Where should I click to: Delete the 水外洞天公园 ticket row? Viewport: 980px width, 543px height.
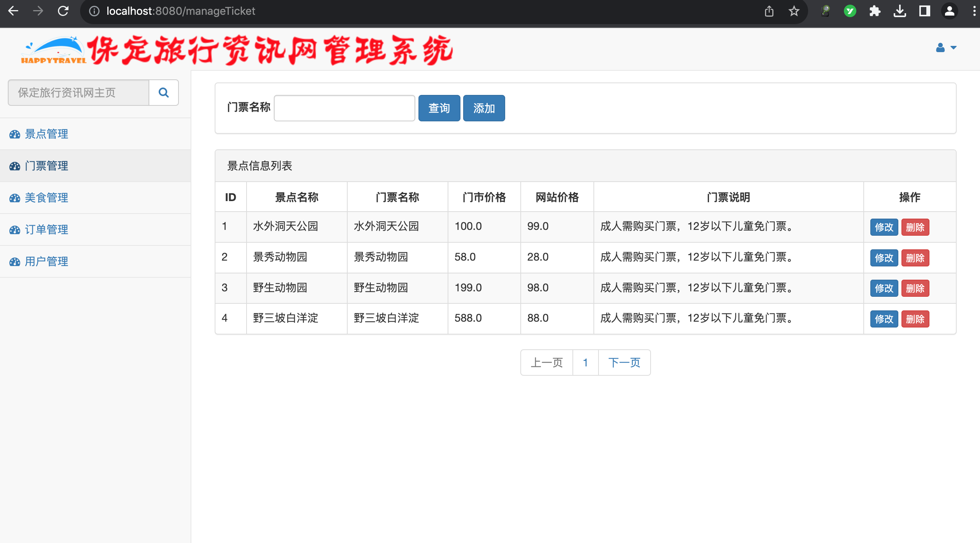click(915, 227)
